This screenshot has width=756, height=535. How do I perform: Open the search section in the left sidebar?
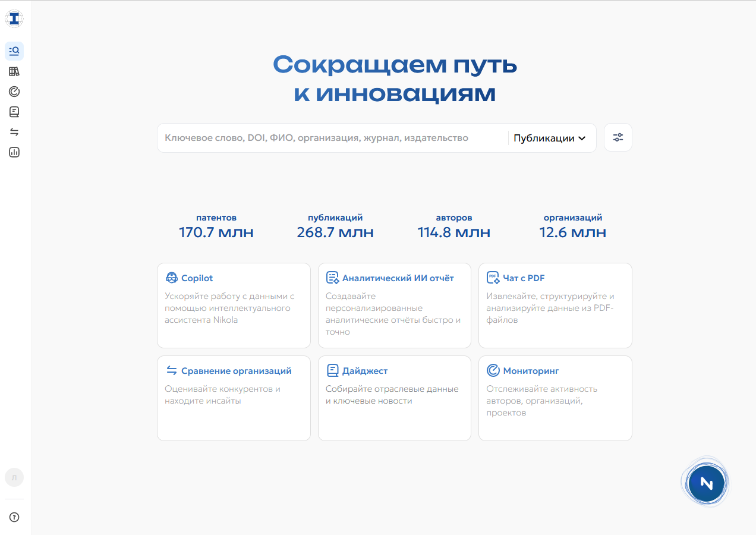tap(14, 51)
